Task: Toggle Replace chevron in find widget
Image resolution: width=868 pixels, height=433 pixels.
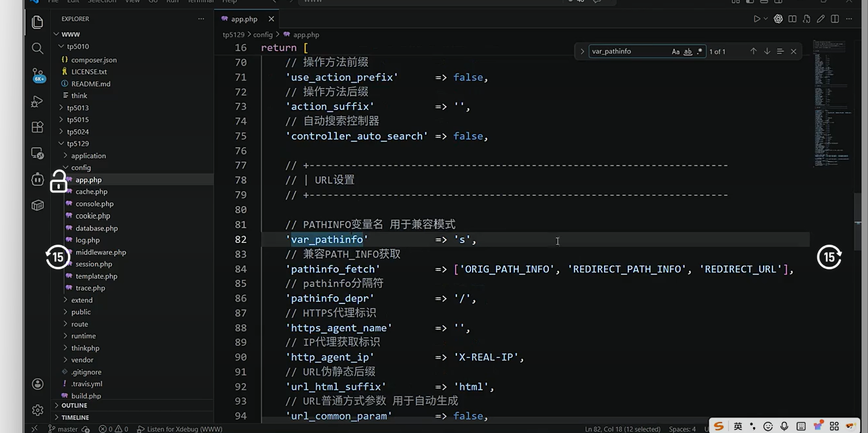Action: pyautogui.click(x=582, y=52)
